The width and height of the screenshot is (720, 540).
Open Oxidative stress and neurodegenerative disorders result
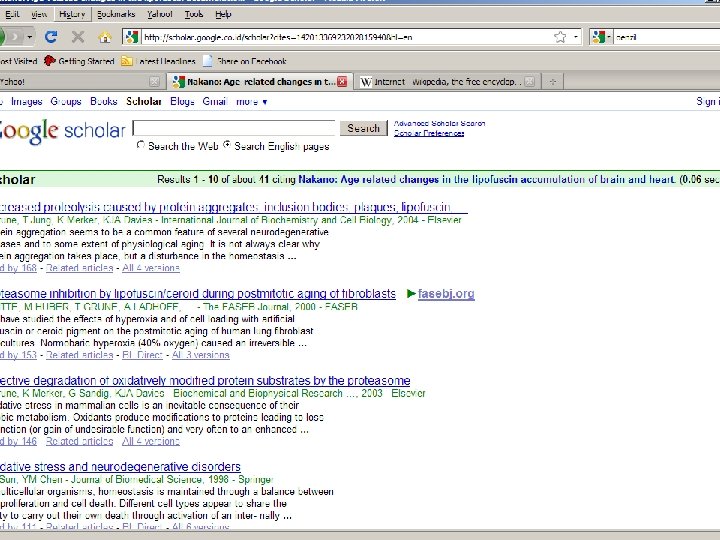[x=120, y=467]
